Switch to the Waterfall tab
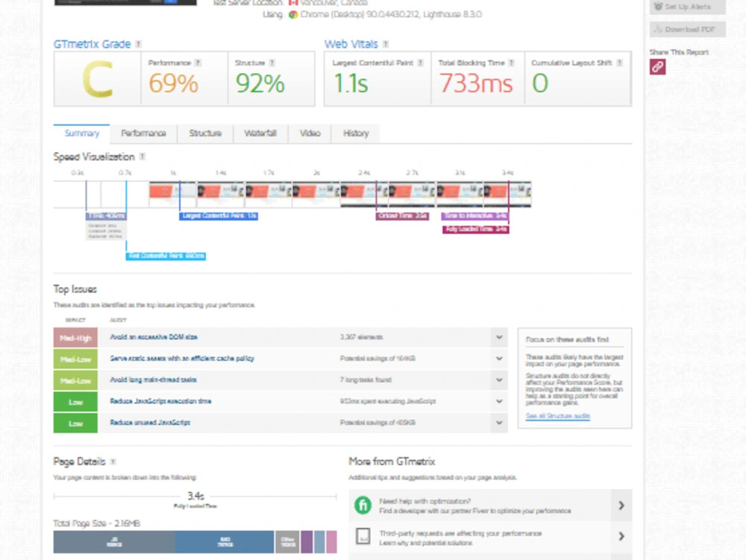Viewport: 746px width, 560px height. [260, 133]
